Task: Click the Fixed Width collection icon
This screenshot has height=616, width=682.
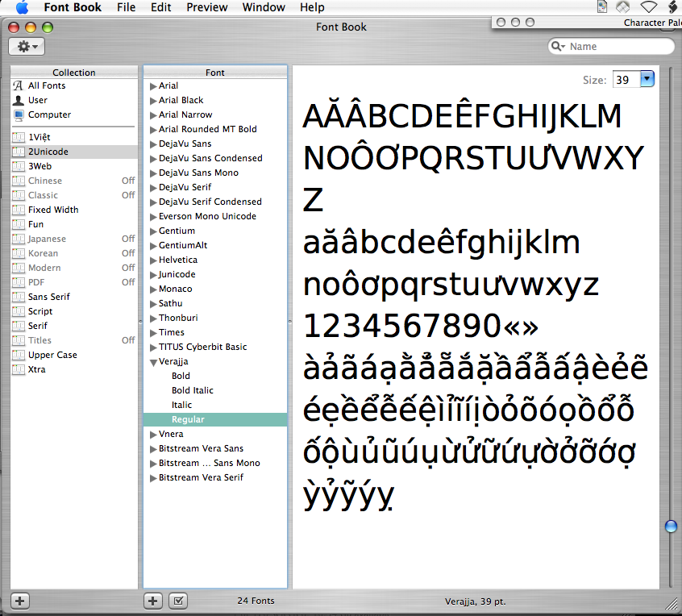Action: pyautogui.click(x=19, y=210)
